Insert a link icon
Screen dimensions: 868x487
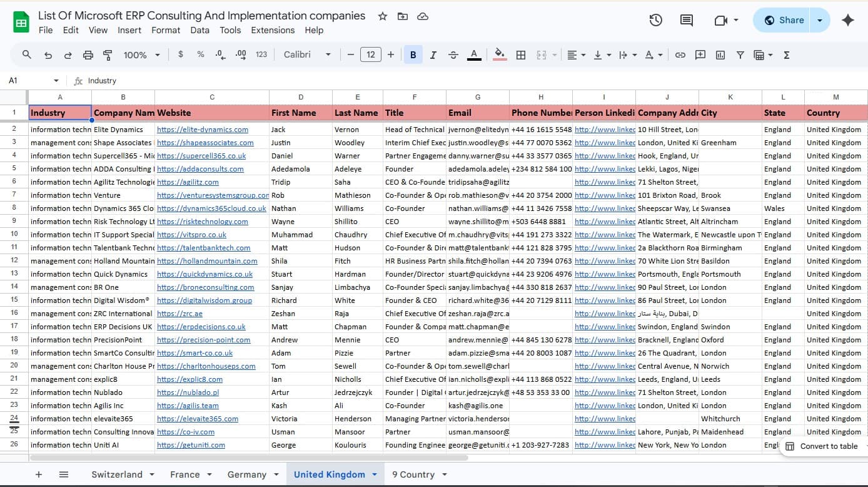[680, 55]
